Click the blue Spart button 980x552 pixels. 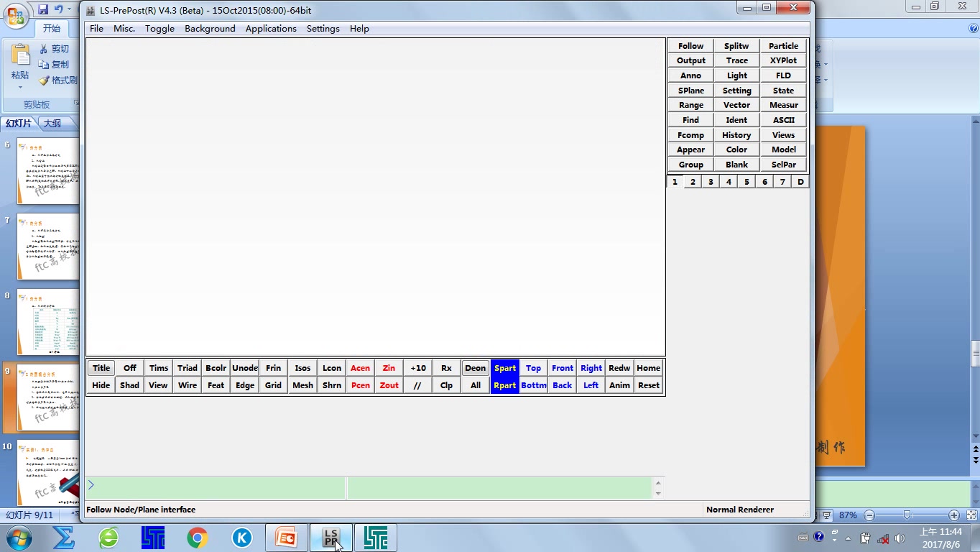(x=504, y=368)
